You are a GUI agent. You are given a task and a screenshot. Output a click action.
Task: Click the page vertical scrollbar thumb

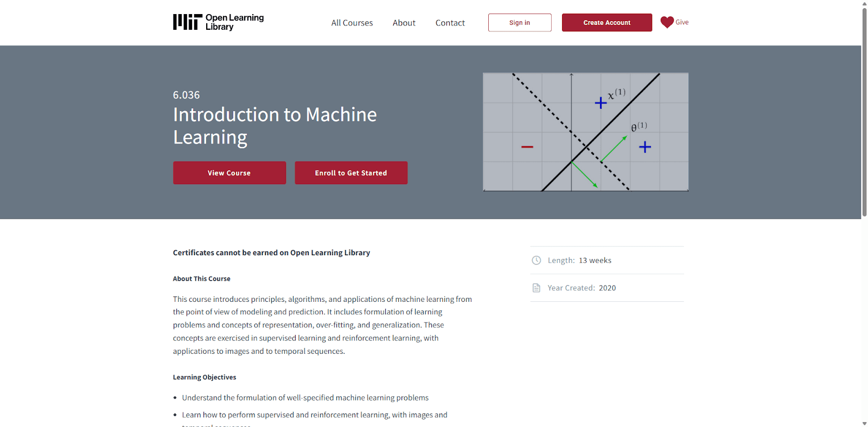coord(864,112)
